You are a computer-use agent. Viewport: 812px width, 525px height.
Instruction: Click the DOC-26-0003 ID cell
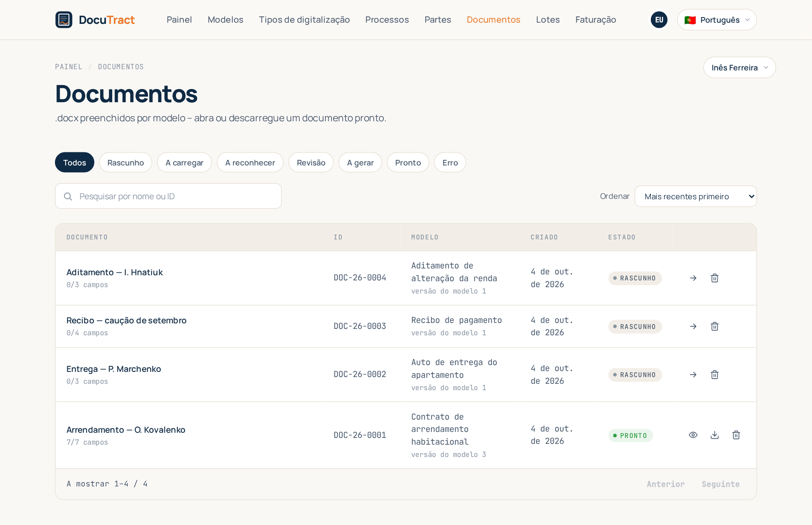pos(360,327)
